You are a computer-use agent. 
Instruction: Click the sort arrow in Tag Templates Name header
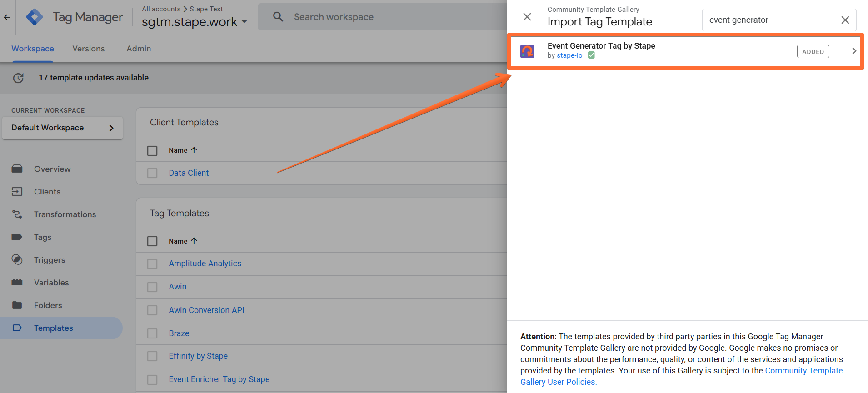[x=194, y=241]
